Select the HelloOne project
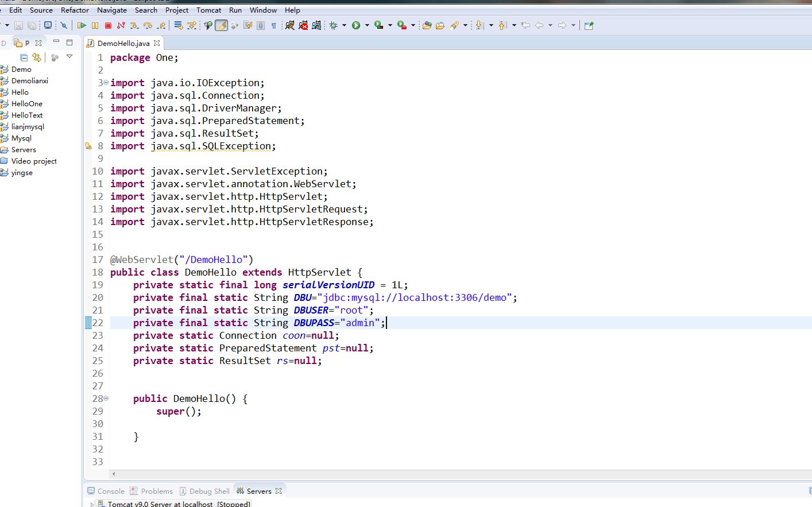 pos(27,103)
